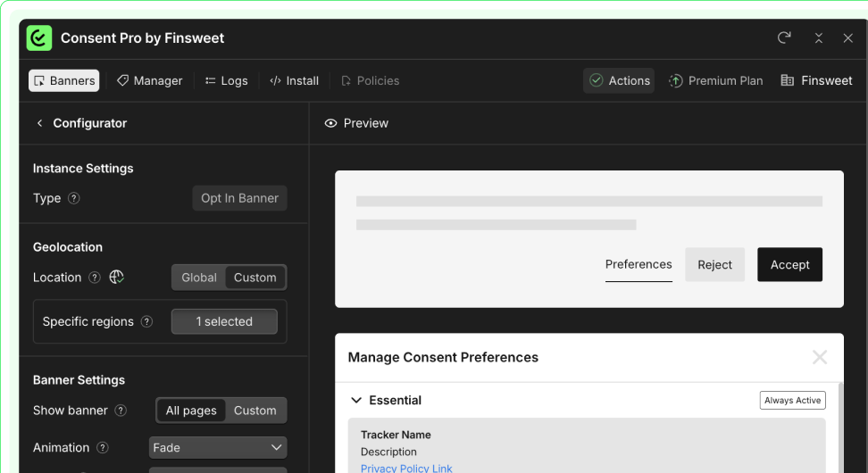868x473 pixels.
Task: Open the Manager tab
Action: click(x=149, y=80)
